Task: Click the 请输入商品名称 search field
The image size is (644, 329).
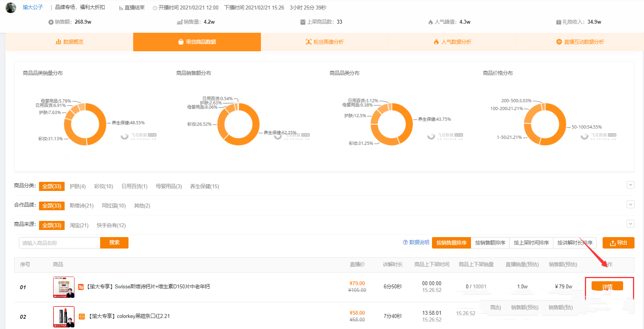Action: (x=60, y=243)
